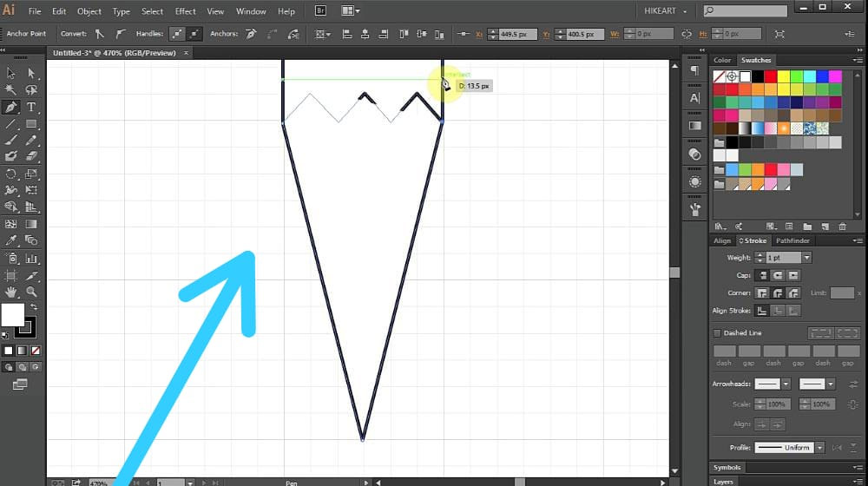This screenshot has width=868, height=486.
Task: Open the Stroke Weight dropdown
Action: (x=806, y=258)
